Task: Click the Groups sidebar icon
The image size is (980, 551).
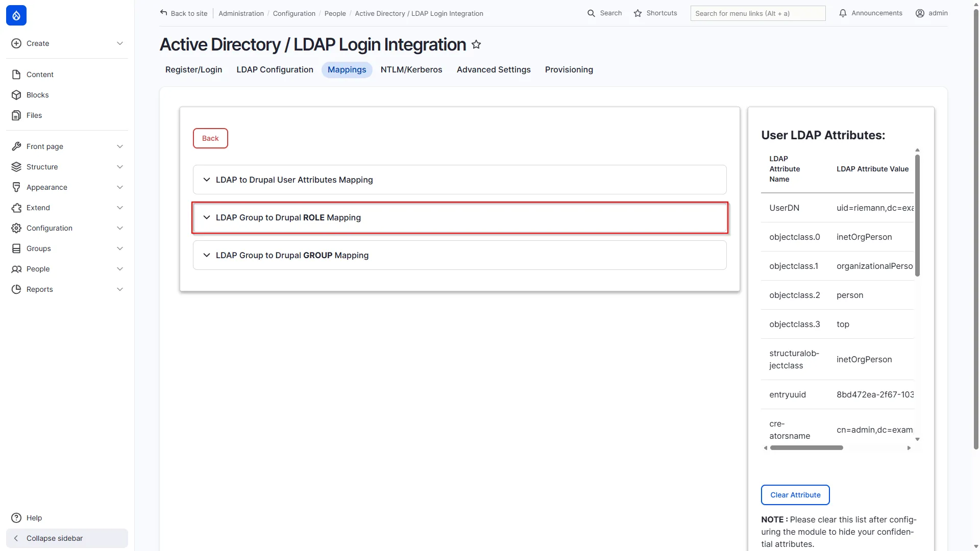Action: click(16, 248)
